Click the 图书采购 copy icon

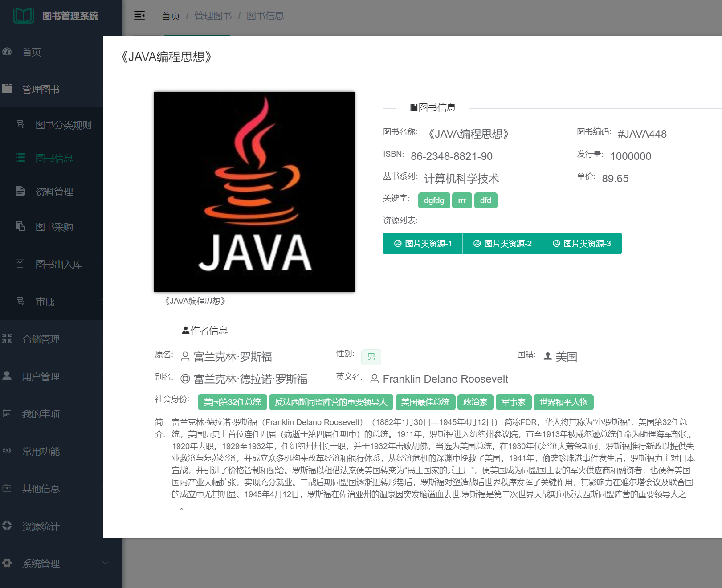20,226
